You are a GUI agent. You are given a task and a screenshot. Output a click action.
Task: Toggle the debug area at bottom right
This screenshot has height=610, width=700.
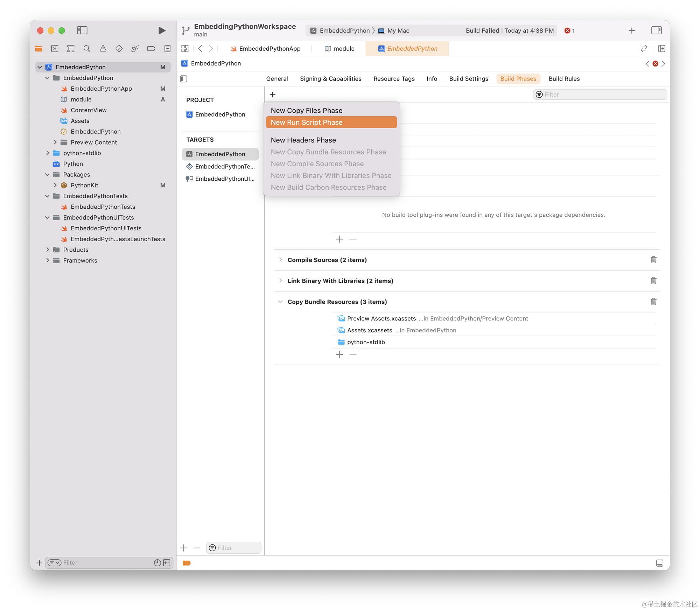[x=659, y=563]
